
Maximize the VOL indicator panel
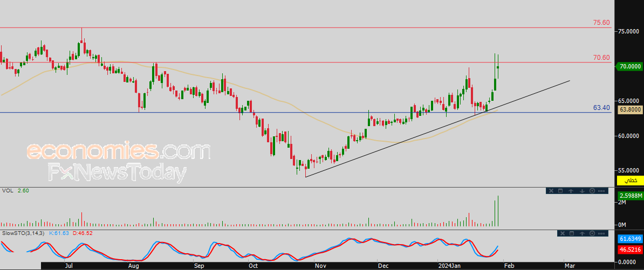pyautogui.click(x=560, y=191)
